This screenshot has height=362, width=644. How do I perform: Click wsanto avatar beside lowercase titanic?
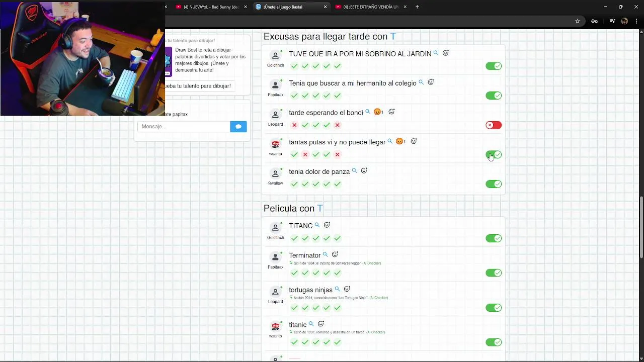275,327
